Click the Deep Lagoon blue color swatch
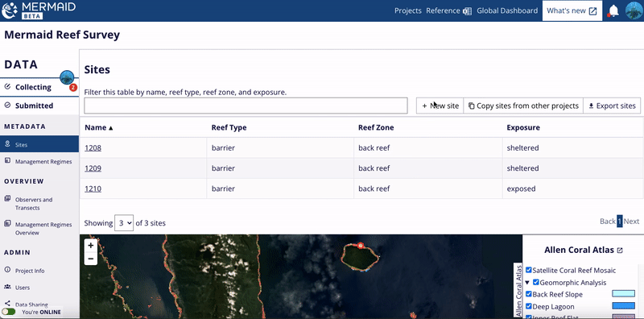This screenshot has height=319, width=644. pyautogui.click(x=623, y=306)
